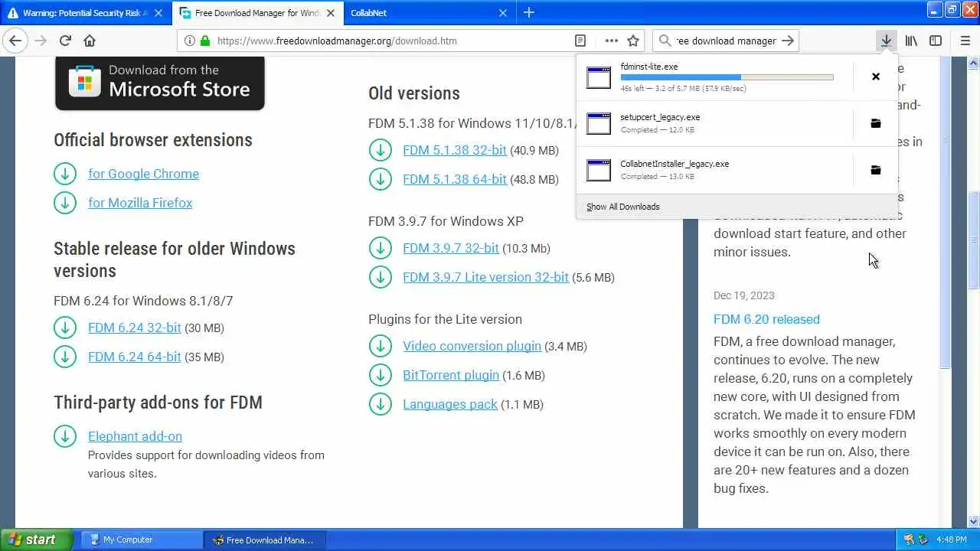Open the for Mozilla Firefox extension link
This screenshot has width=980, height=551.
click(x=140, y=203)
